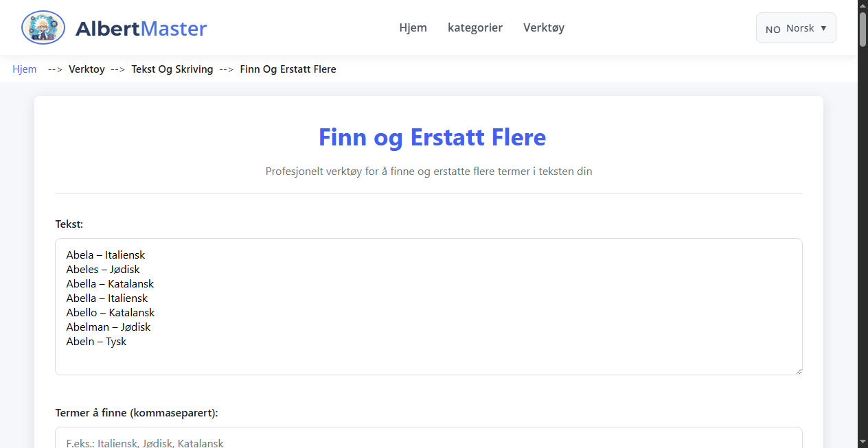Click the AlbertMaster mascot logo icon

coord(43,27)
